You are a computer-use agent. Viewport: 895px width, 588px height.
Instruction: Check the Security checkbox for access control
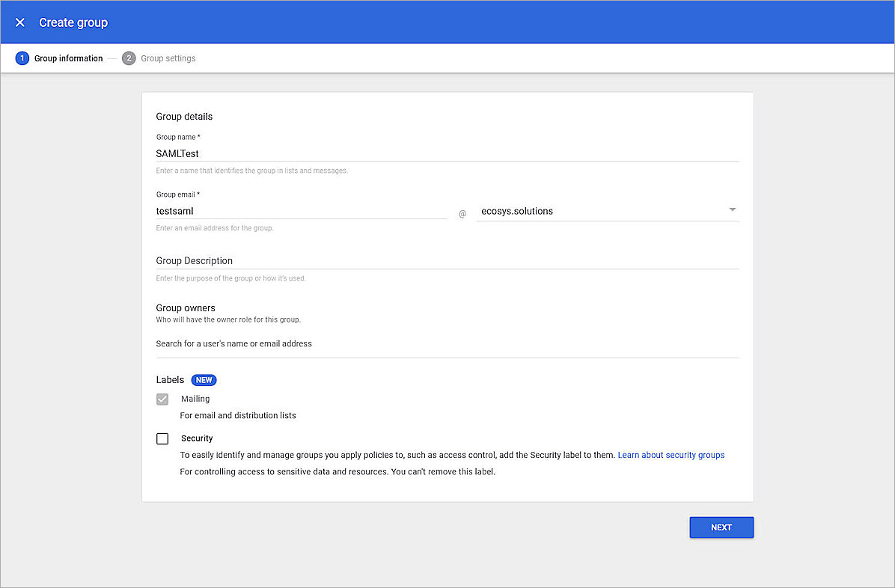tap(162, 438)
